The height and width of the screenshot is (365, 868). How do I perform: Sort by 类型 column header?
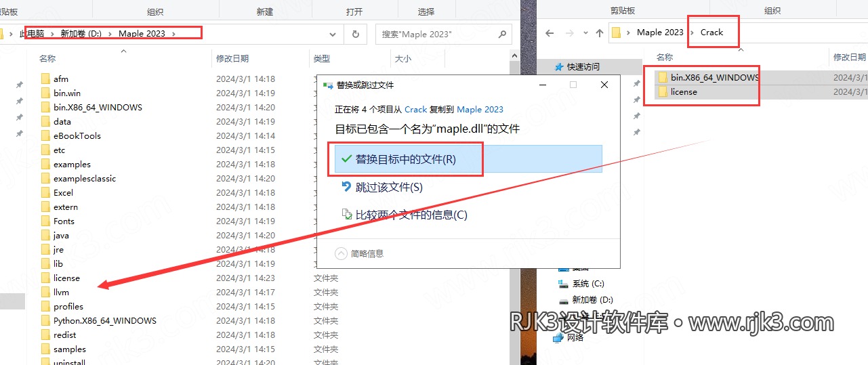point(322,59)
